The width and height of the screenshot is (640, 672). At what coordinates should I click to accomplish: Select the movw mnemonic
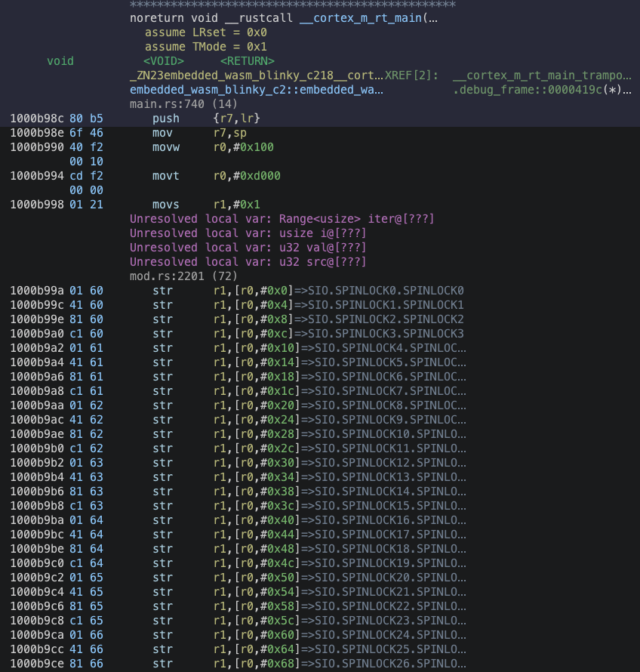click(x=166, y=147)
